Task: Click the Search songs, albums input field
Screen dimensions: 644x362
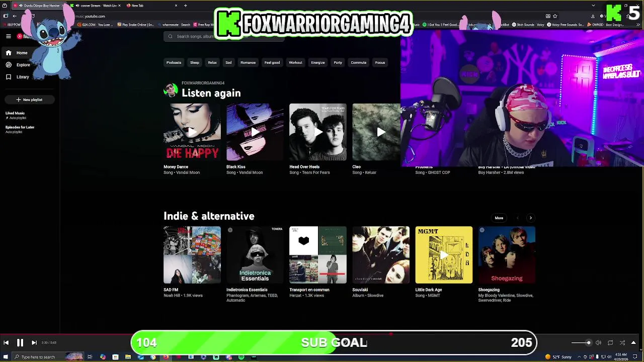Action: coord(224,36)
